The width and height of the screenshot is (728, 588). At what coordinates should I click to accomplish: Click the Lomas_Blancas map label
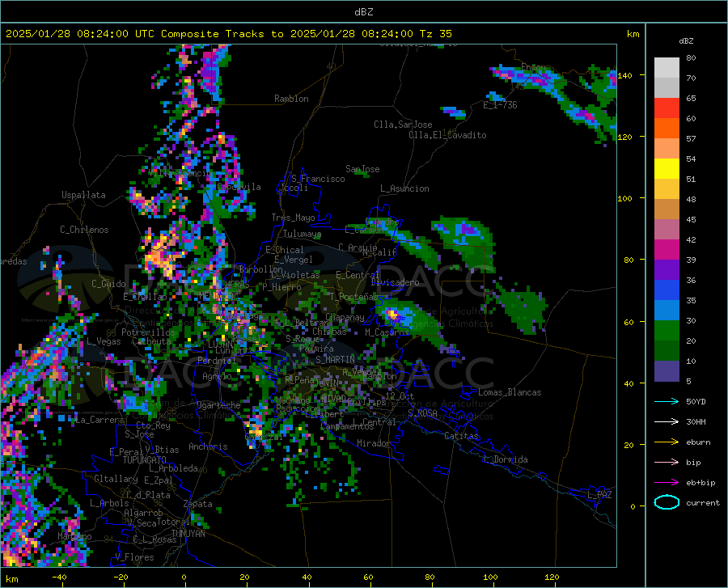(510, 392)
